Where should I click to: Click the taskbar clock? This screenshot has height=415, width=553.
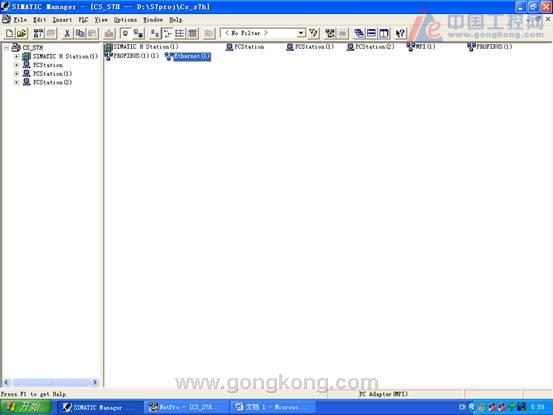click(x=537, y=407)
